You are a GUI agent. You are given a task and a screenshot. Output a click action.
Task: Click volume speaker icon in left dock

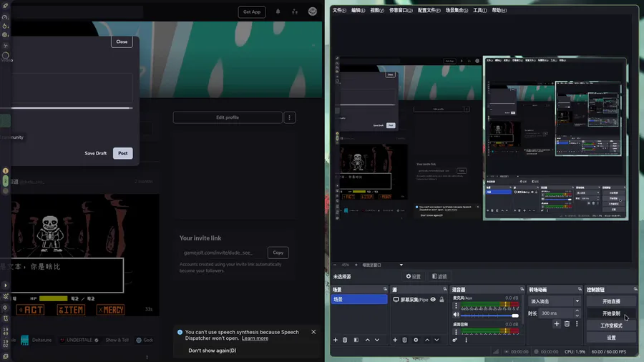[5, 308]
